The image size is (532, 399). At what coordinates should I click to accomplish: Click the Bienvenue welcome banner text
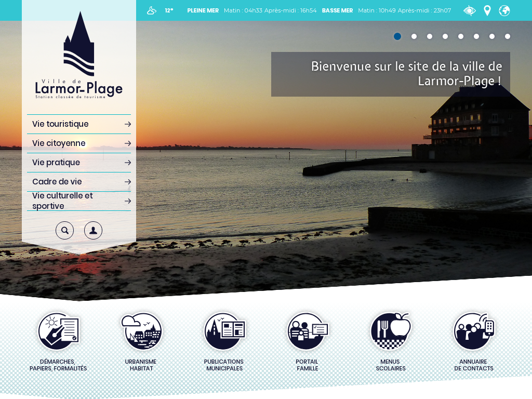(x=406, y=74)
